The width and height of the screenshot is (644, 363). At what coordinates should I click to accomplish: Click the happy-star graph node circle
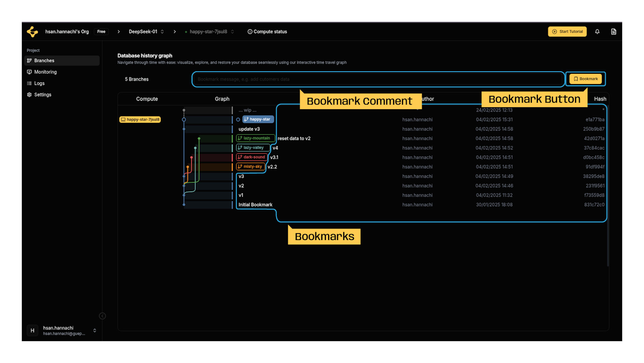pyautogui.click(x=184, y=120)
